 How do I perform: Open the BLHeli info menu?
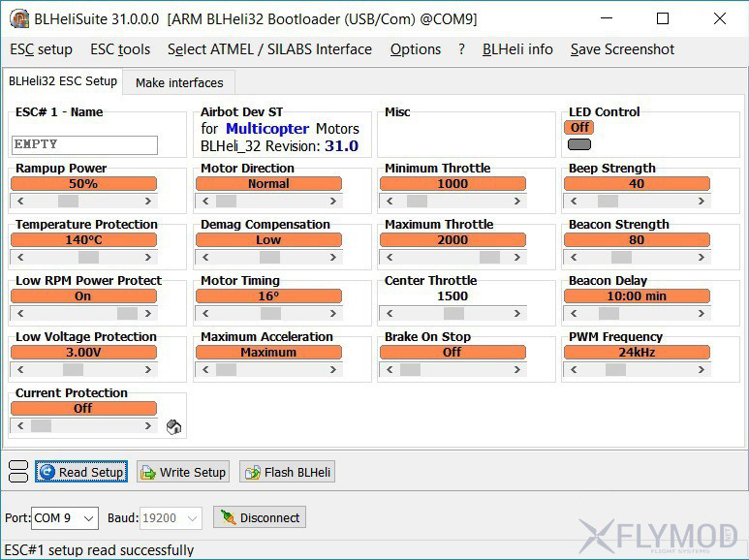click(x=517, y=49)
